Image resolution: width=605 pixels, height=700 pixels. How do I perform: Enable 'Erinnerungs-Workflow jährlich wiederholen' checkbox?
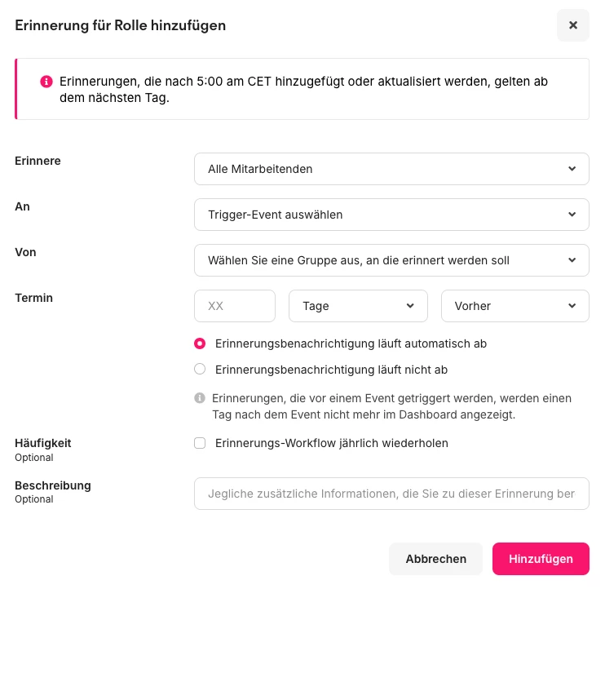pos(200,443)
